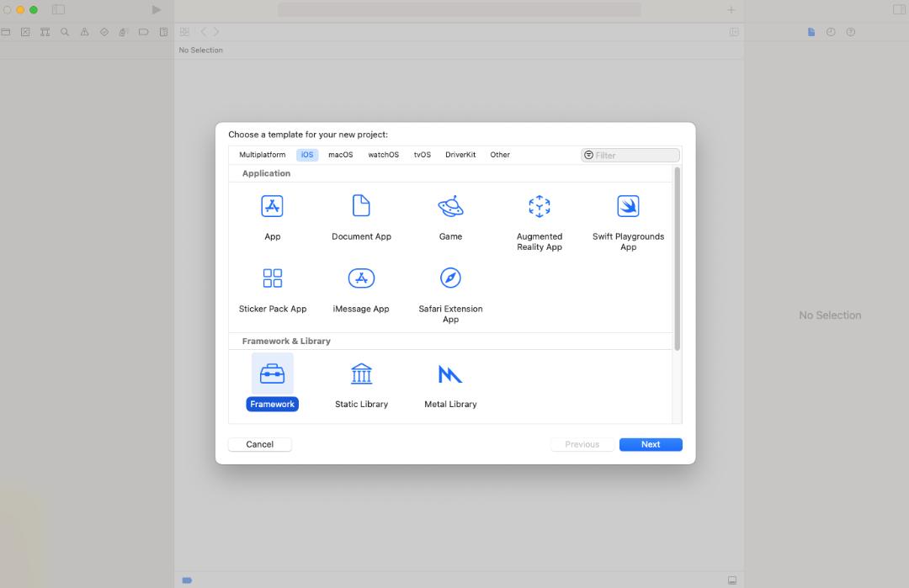Click the template list vertical scrollbar
909x588 pixels.
point(677,258)
